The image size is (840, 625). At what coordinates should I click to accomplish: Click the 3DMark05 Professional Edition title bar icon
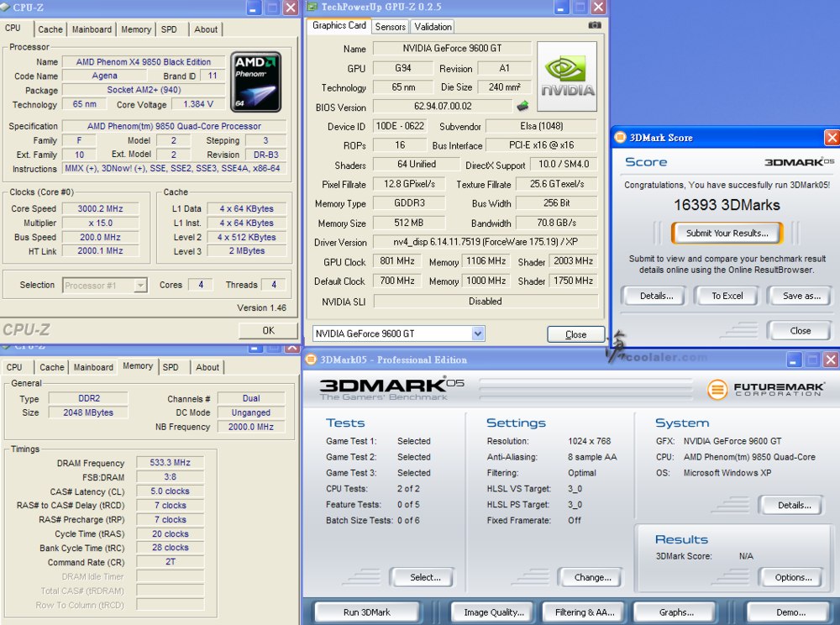312,360
